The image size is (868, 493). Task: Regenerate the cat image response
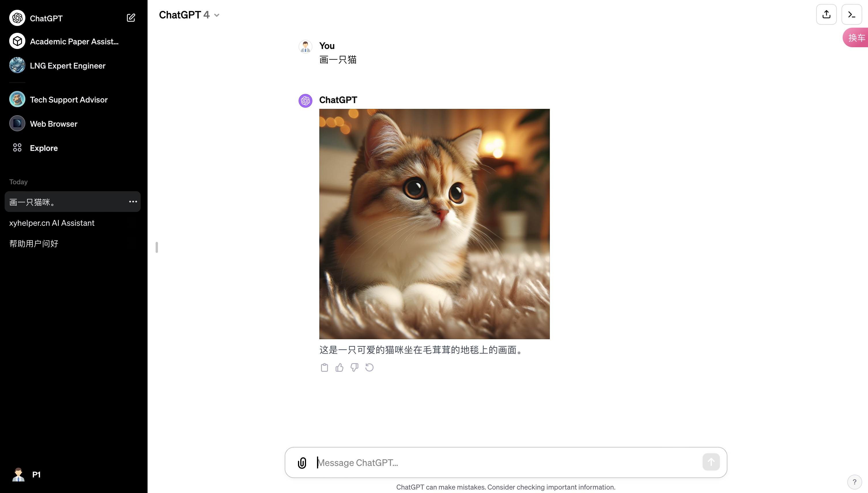coord(369,367)
